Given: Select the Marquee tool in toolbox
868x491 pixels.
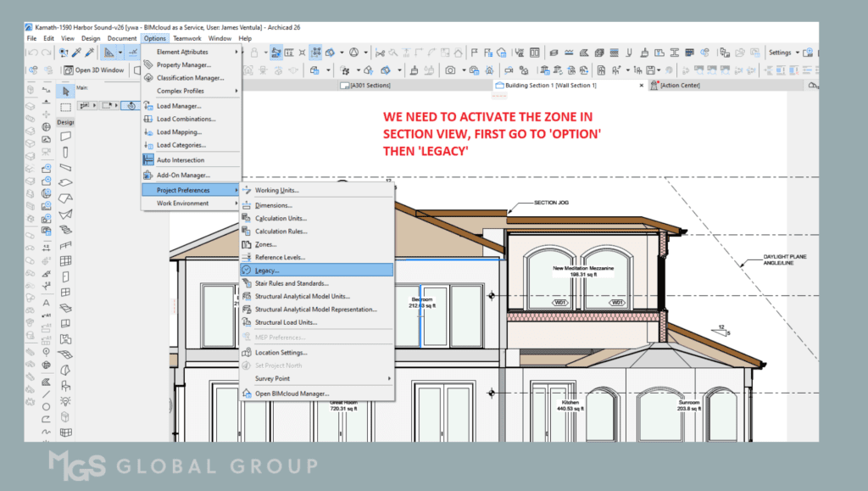Looking at the screenshot, I should pos(65,107).
